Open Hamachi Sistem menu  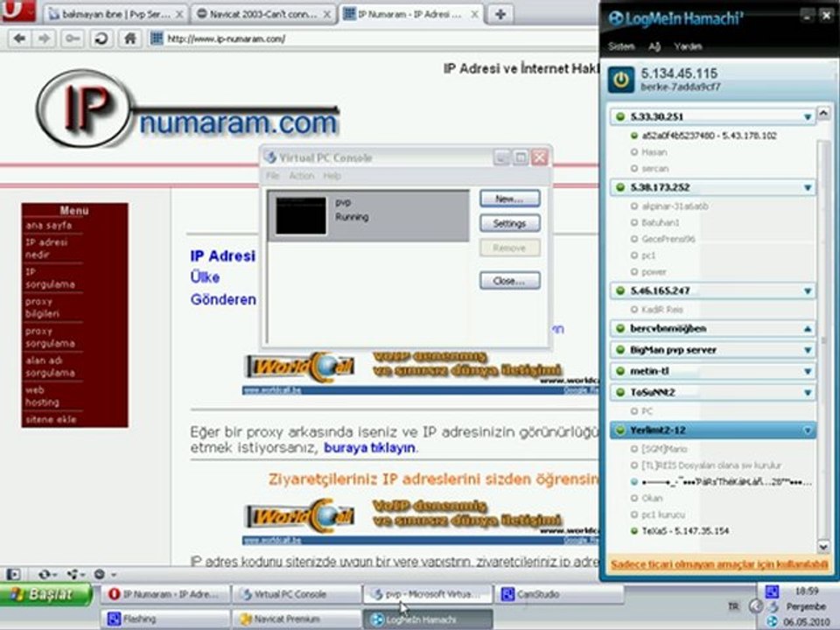pos(621,46)
